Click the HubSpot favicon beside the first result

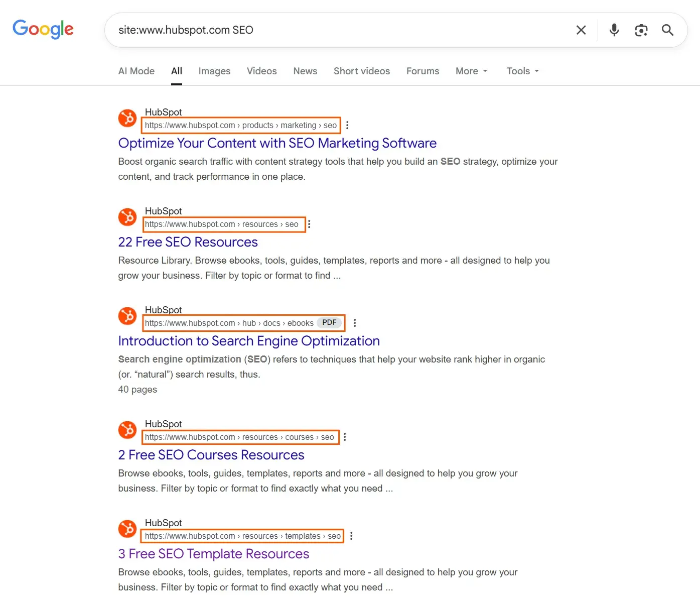(x=127, y=118)
